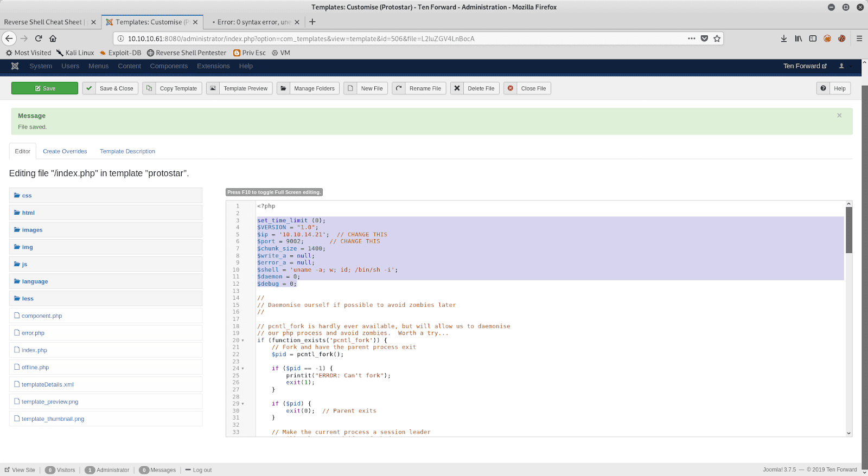868x476 pixels.
Task: Switch to the Template Description tab
Action: [127, 151]
